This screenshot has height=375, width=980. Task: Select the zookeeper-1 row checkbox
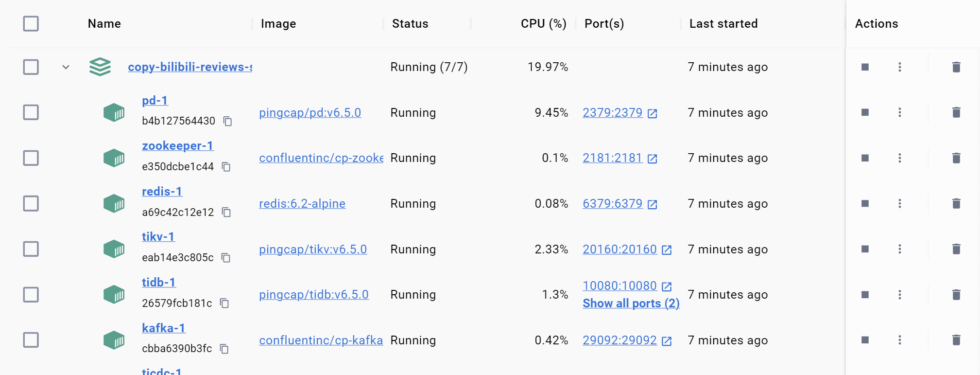[31, 158]
